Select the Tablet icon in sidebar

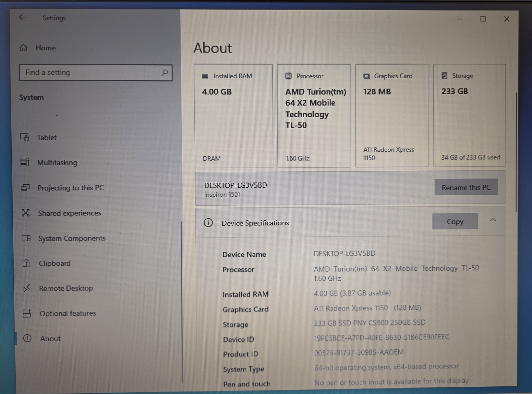pyautogui.click(x=24, y=137)
